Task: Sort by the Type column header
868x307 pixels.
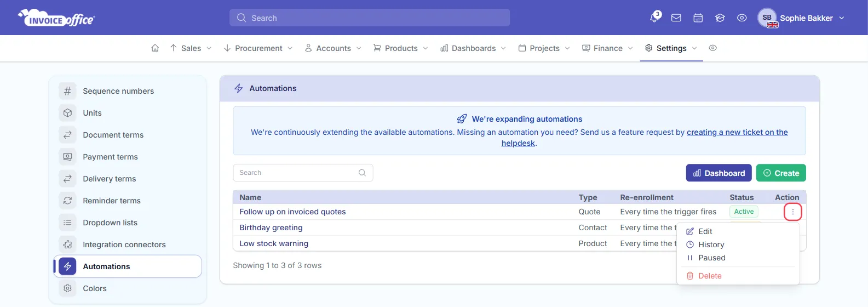Action: [588, 197]
